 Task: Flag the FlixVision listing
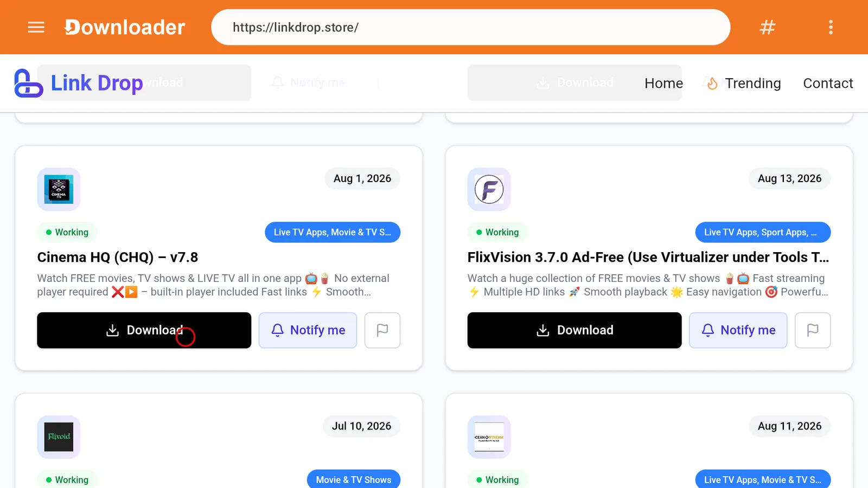coord(813,330)
